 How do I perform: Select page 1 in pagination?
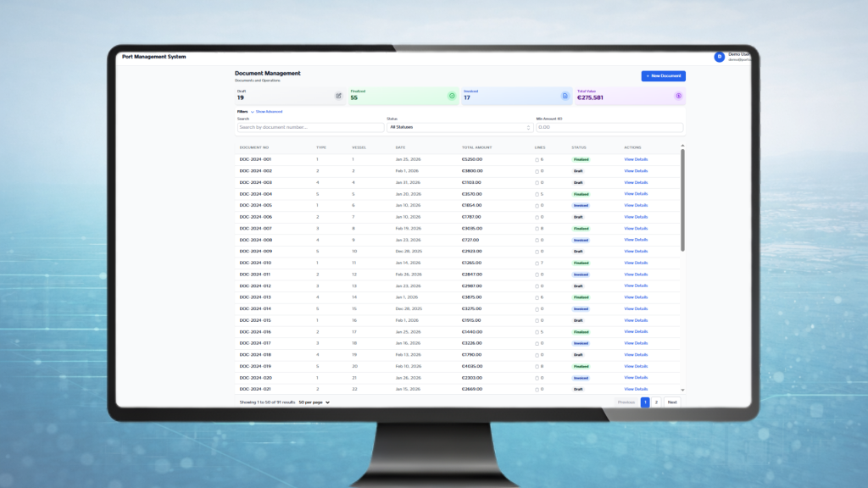[645, 402]
